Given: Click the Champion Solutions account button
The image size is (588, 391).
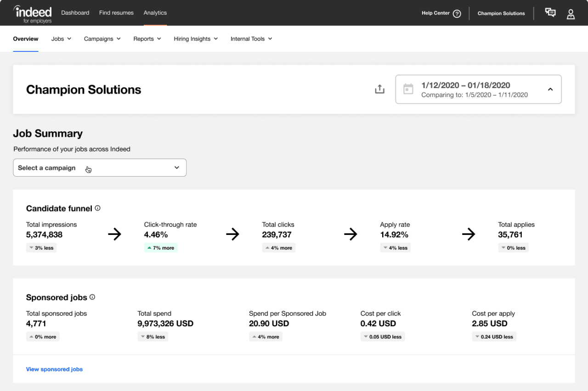Looking at the screenshot, I should pos(501,13).
